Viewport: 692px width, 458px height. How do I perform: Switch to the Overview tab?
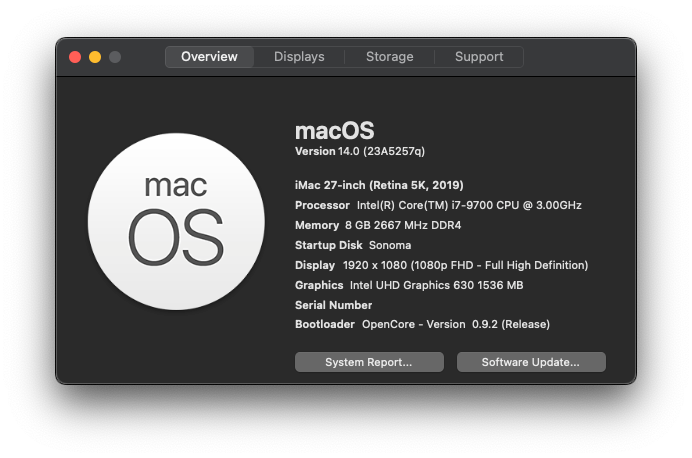pyautogui.click(x=209, y=57)
